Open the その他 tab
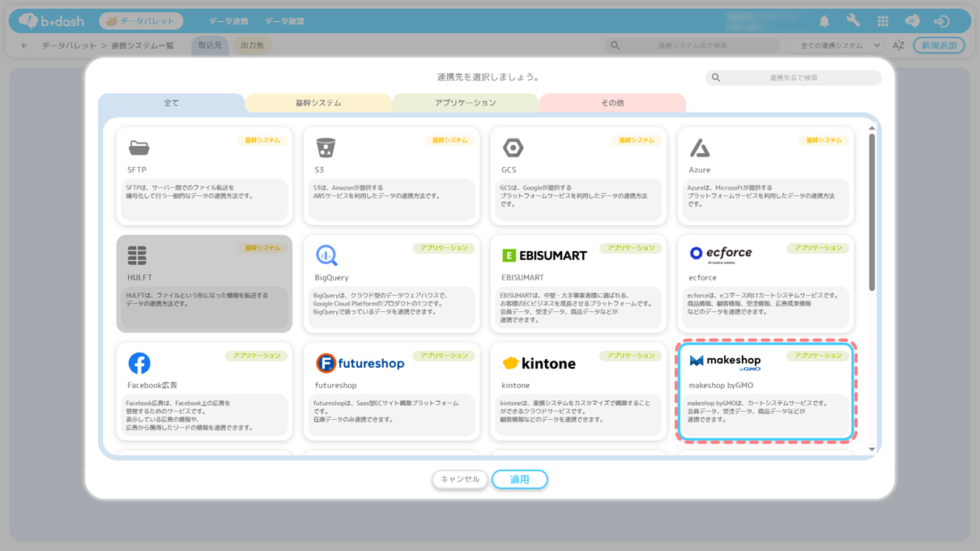The height and width of the screenshot is (551, 980). pos(612,103)
